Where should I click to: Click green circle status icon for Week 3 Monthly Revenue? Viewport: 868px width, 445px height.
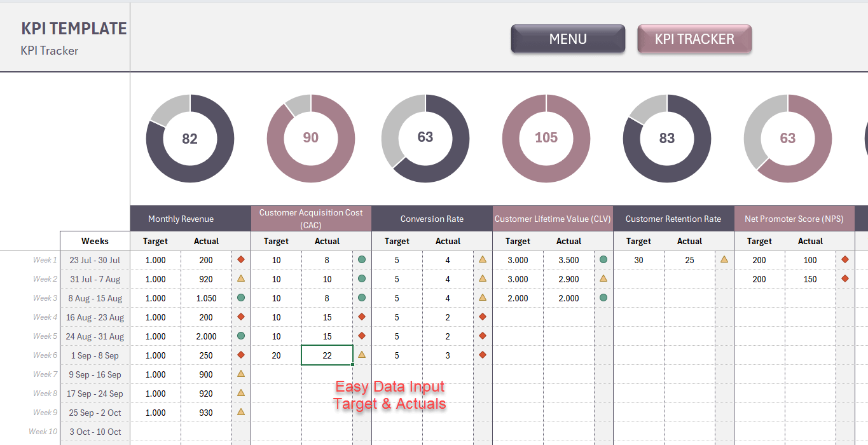[x=241, y=298]
